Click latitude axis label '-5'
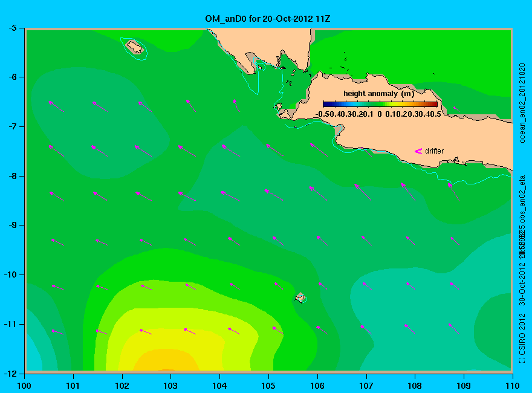Viewport: 532px width, 393px height. (x=12, y=28)
